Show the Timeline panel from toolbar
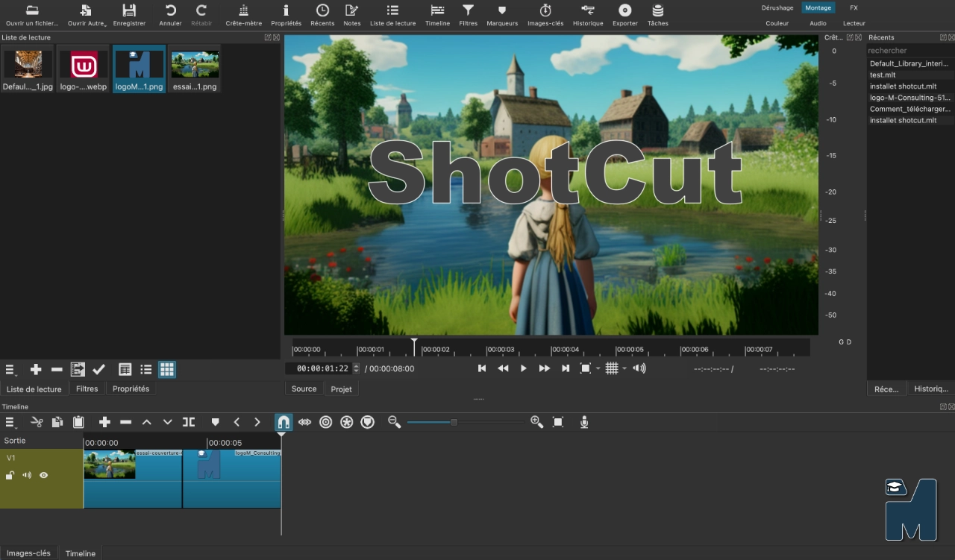The image size is (955, 560). pyautogui.click(x=437, y=15)
